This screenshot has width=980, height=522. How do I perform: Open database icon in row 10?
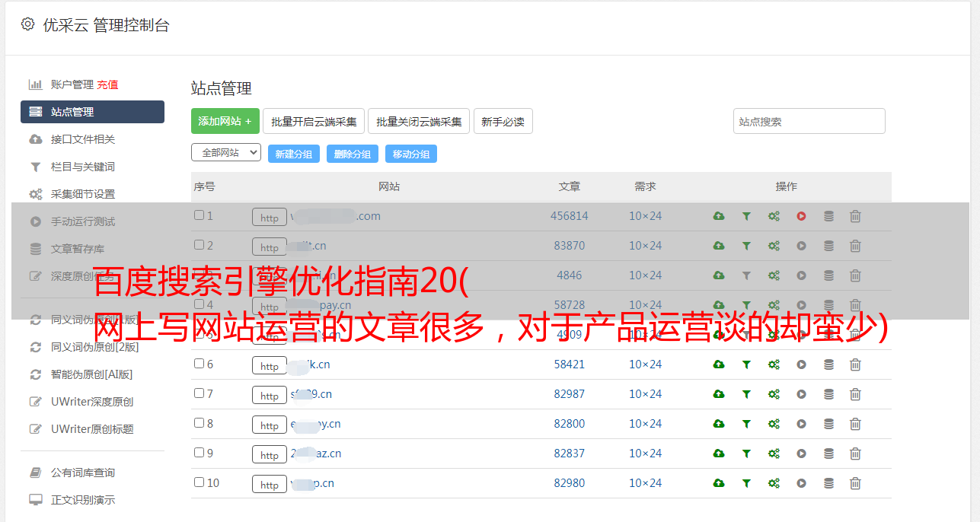[828, 483]
